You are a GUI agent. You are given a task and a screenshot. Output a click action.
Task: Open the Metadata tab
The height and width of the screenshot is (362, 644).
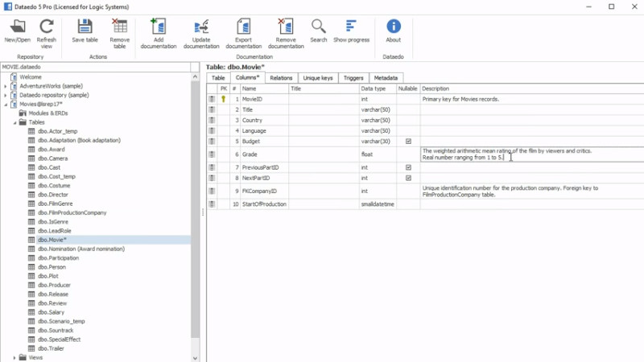click(386, 78)
